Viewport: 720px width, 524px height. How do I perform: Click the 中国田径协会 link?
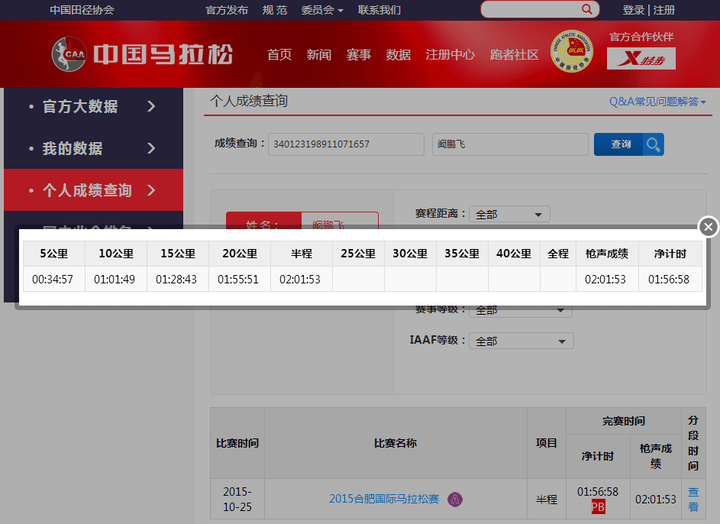pos(82,10)
